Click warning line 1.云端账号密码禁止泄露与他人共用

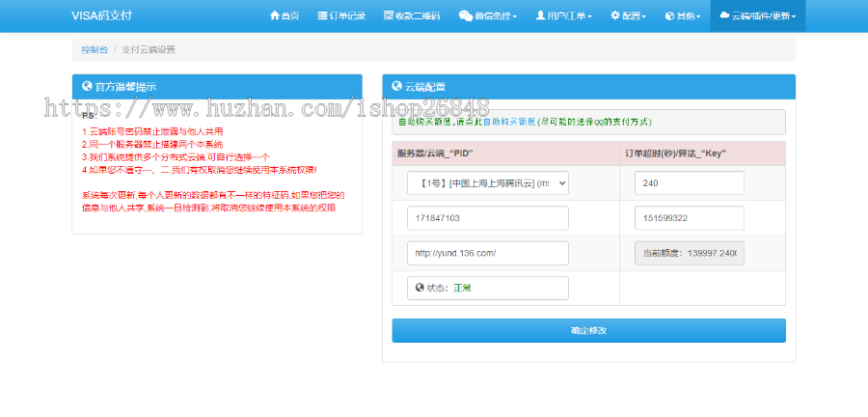152,132
